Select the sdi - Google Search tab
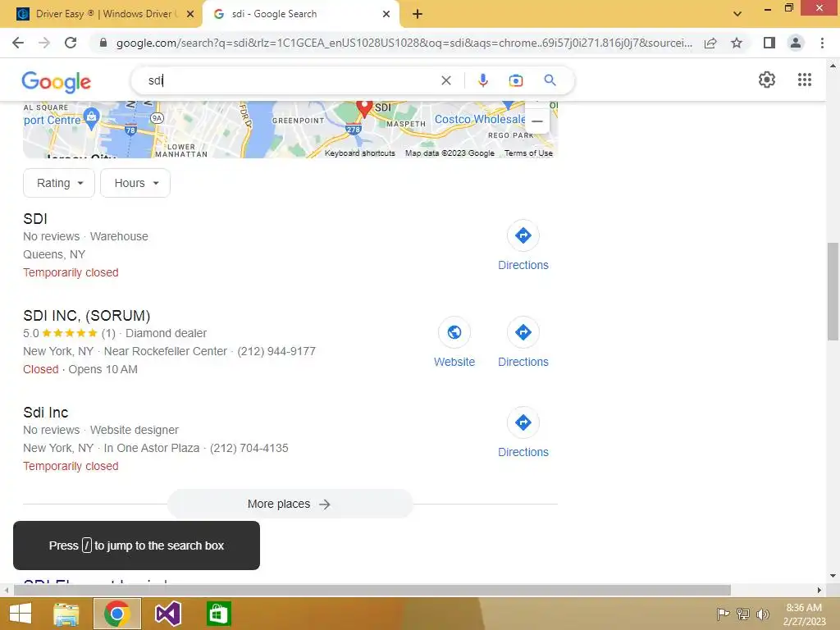 point(300,14)
